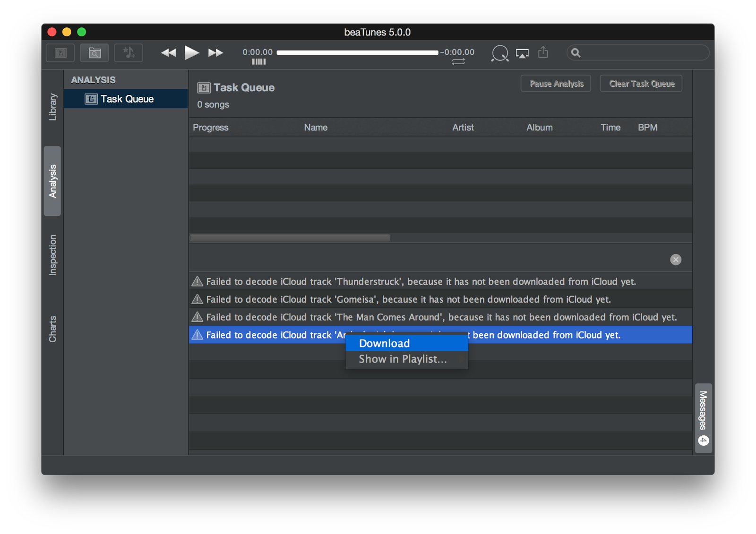The height and width of the screenshot is (534, 756).
Task: Open the Charts side tab
Action: tap(52, 329)
